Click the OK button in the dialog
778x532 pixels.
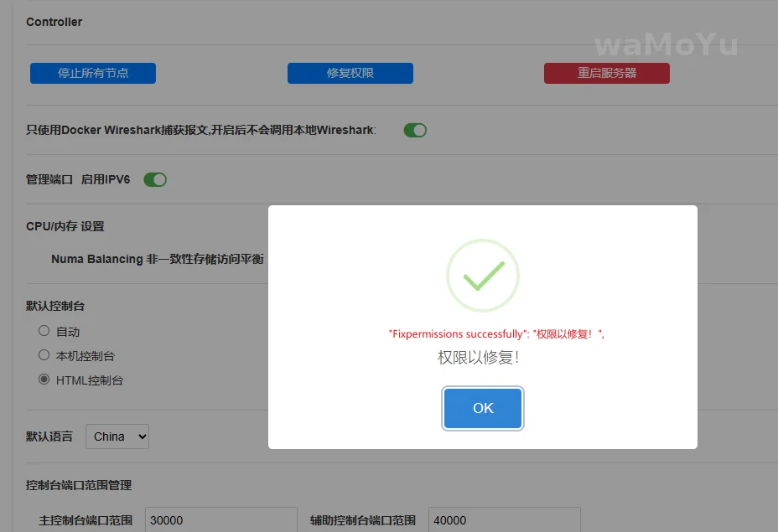click(483, 408)
